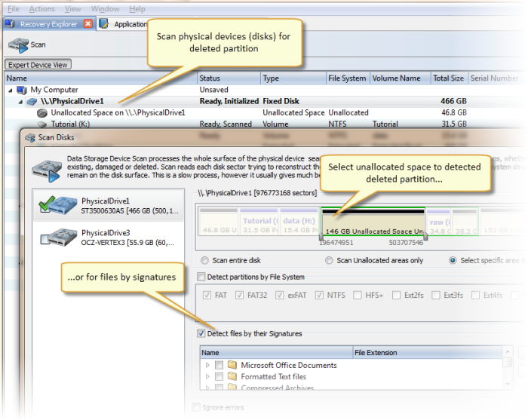The image size is (528, 420).
Task: Toggle the FAT32 checkbox
Action: (239, 295)
